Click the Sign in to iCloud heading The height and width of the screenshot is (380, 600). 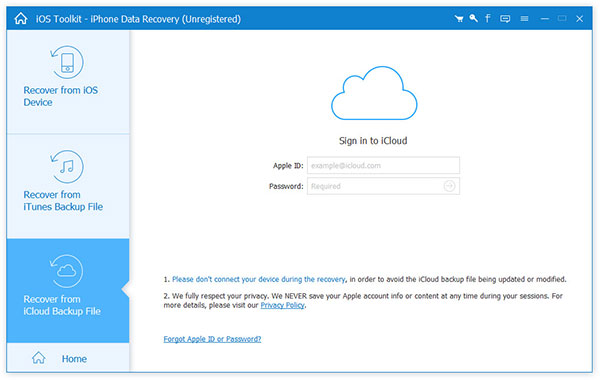point(373,141)
